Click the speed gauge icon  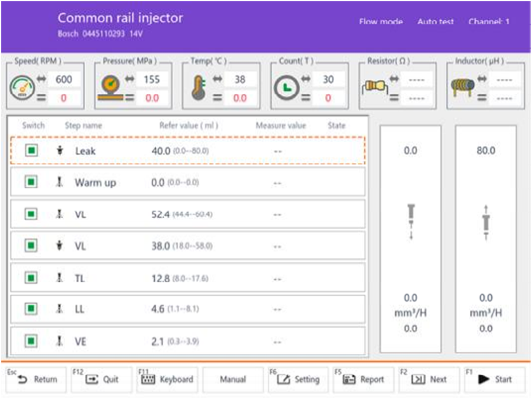coord(22,89)
